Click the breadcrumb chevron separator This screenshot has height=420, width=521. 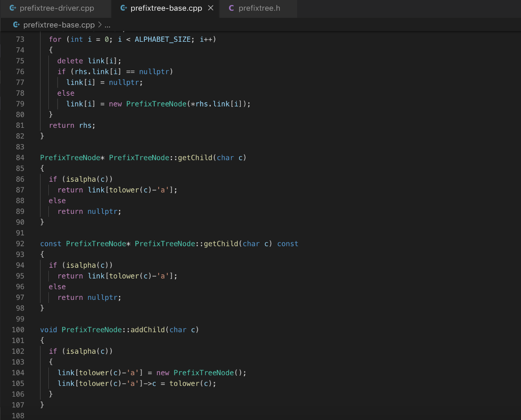100,25
